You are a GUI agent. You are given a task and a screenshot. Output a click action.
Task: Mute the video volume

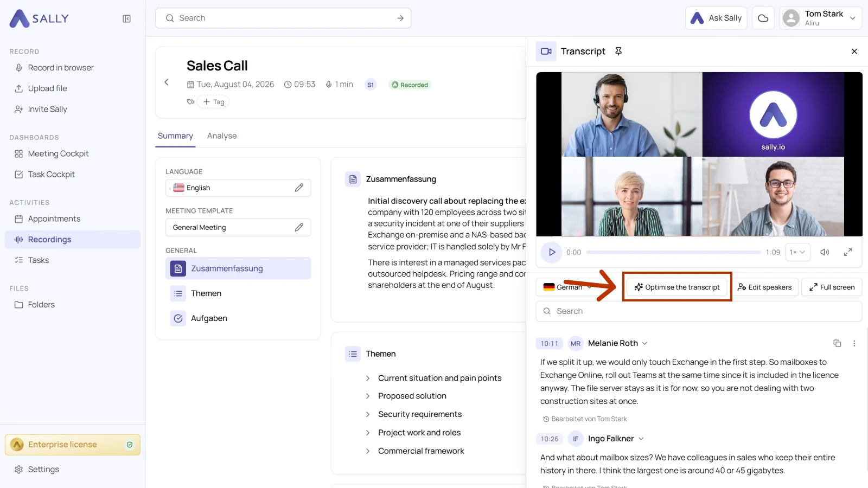[825, 252]
